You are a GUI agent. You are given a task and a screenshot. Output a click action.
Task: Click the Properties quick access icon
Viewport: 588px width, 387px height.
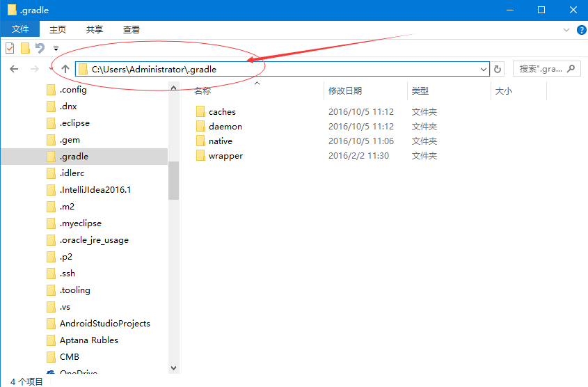[x=10, y=48]
